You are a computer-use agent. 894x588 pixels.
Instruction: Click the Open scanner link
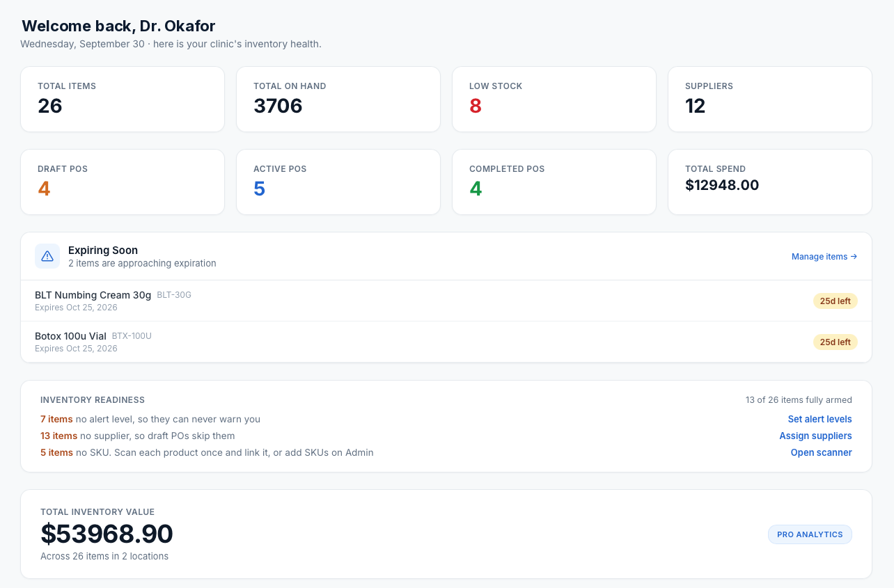[x=821, y=452]
